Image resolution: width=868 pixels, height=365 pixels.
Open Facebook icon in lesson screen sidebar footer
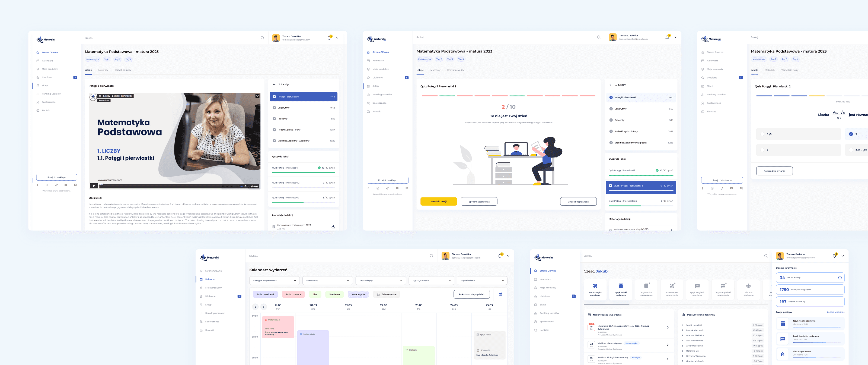(38, 185)
